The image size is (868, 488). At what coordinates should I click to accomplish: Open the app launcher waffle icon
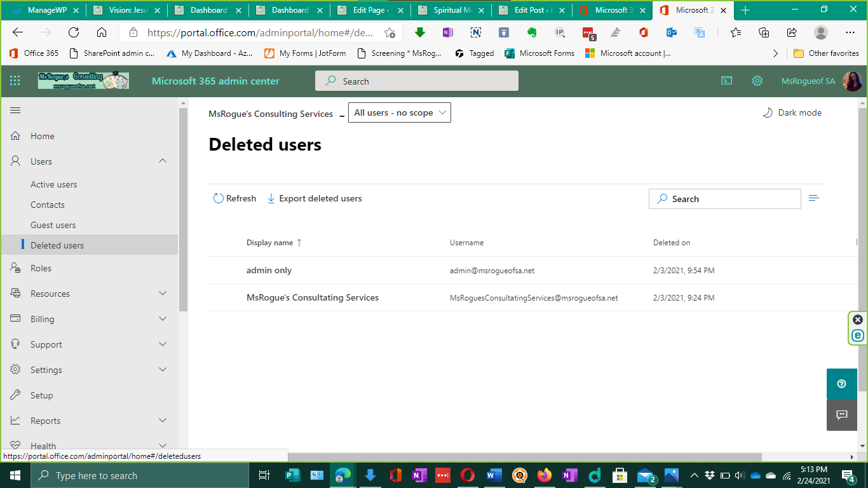[x=15, y=81]
